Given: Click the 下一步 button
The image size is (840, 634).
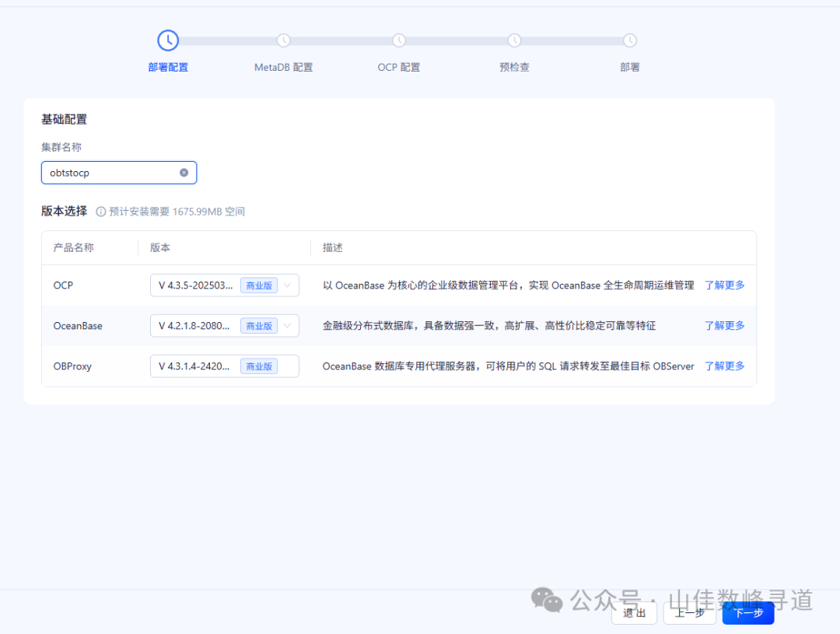Looking at the screenshot, I should [x=748, y=613].
